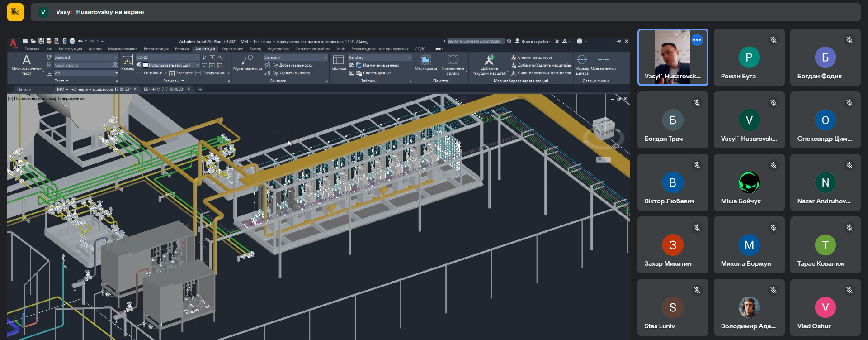Click Извлечение данных data extraction
The image size is (868, 340).
click(x=377, y=65)
